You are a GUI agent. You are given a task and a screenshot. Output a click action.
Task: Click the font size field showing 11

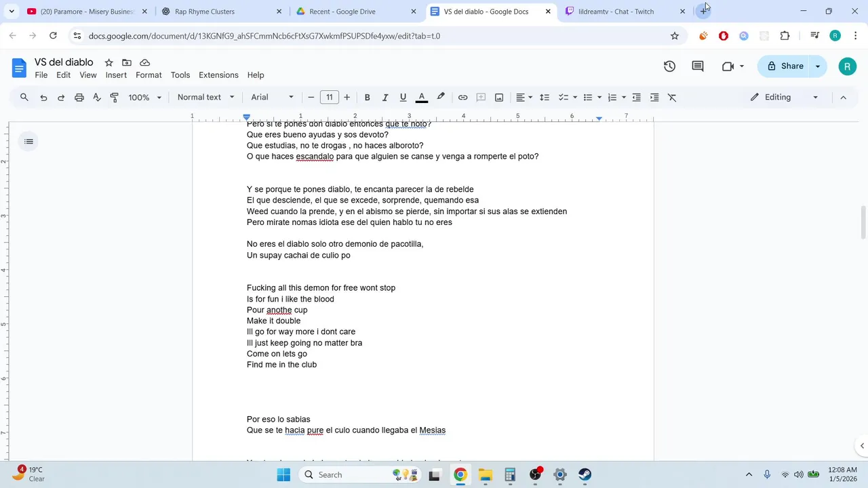click(330, 98)
